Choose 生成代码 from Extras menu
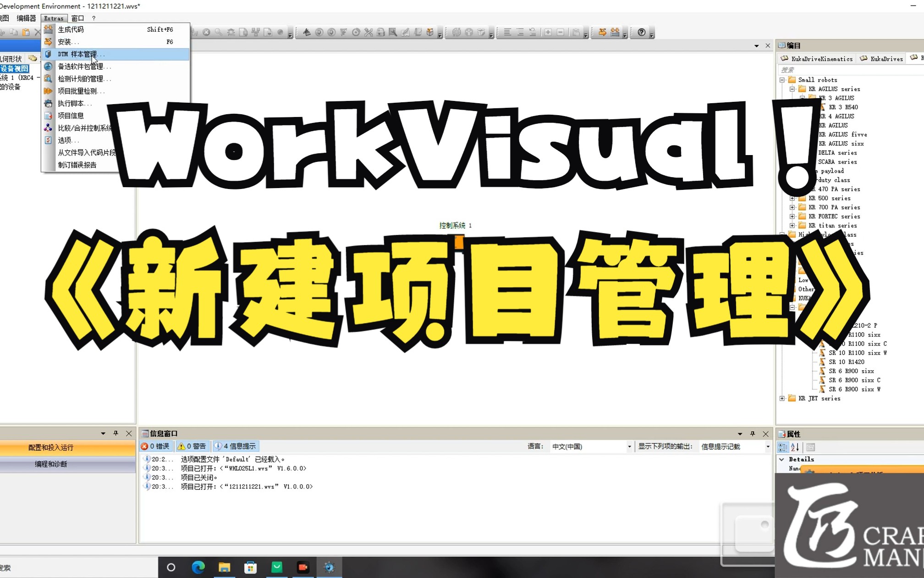Screen dimensions: 924x578 115,29
